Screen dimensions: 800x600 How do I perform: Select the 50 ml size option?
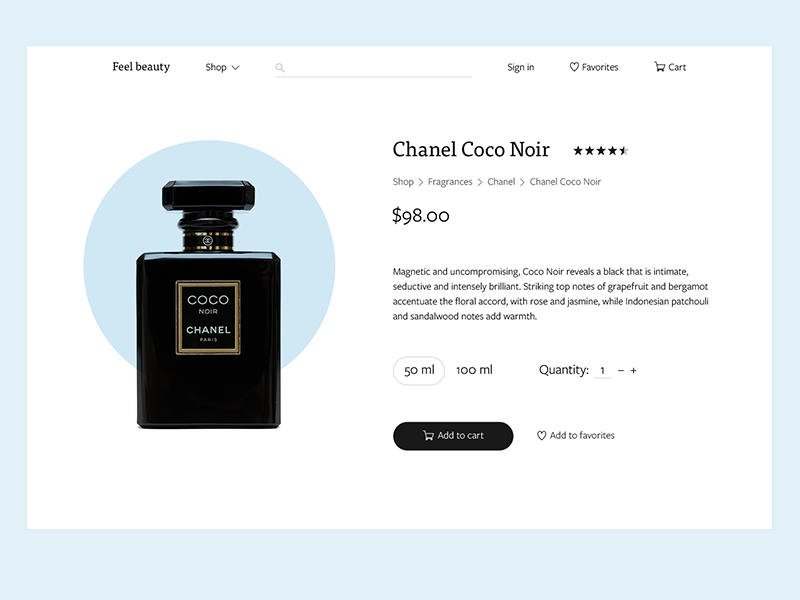click(419, 370)
